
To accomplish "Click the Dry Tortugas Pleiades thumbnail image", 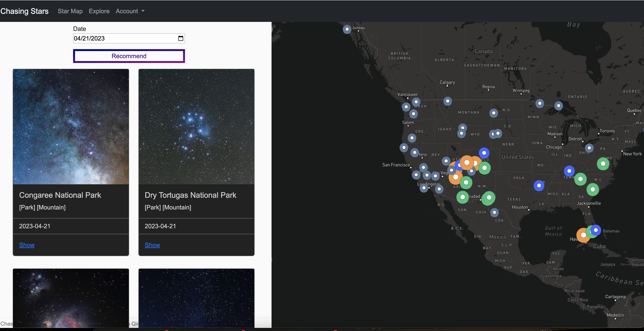I will pyautogui.click(x=196, y=127).
